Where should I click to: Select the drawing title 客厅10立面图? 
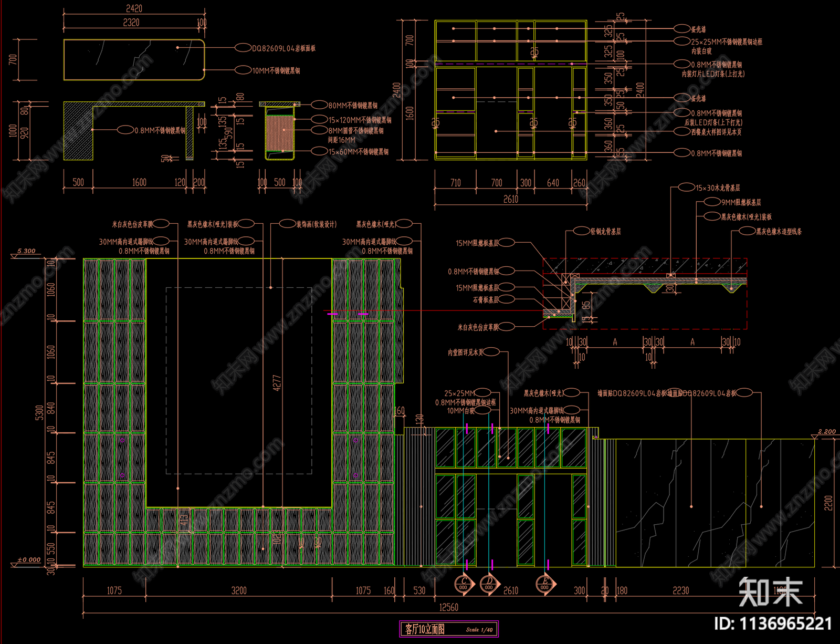click(424, 629)
